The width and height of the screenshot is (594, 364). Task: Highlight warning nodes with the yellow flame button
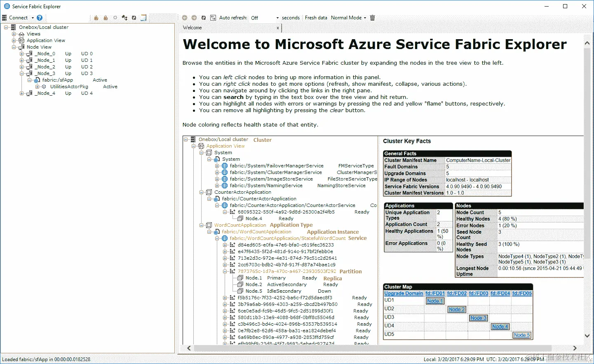pos(106,18)
